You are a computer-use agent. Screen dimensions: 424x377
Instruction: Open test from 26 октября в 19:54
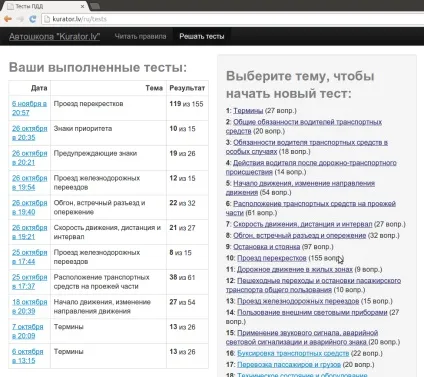pos(29,182)
